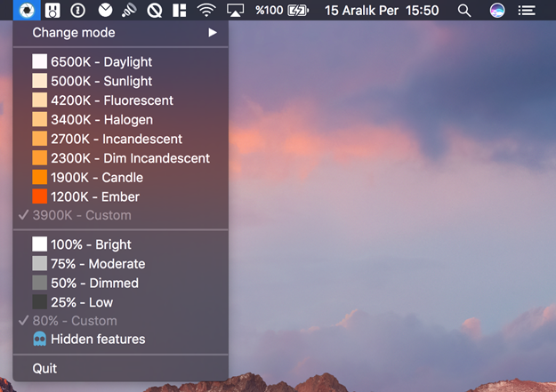
Task: Select 2700K - Incandescent option
Action: pos(116,139)
